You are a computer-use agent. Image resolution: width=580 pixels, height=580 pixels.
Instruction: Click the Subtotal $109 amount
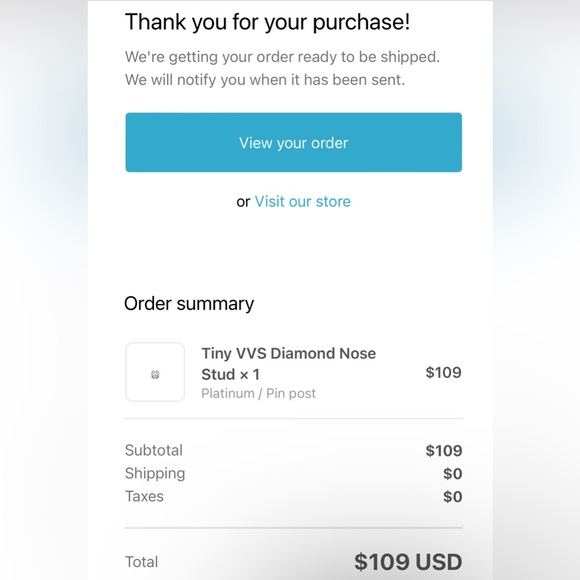click(444, 451)
